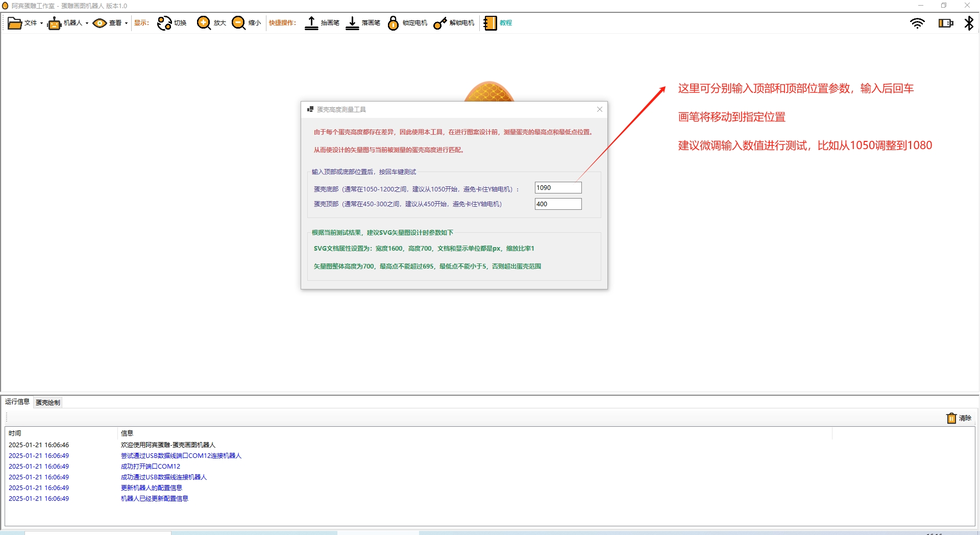Expand the 机器人 robot dropdown menu
This screenshot has width=980, height=535.
click(x=68, y=23)
